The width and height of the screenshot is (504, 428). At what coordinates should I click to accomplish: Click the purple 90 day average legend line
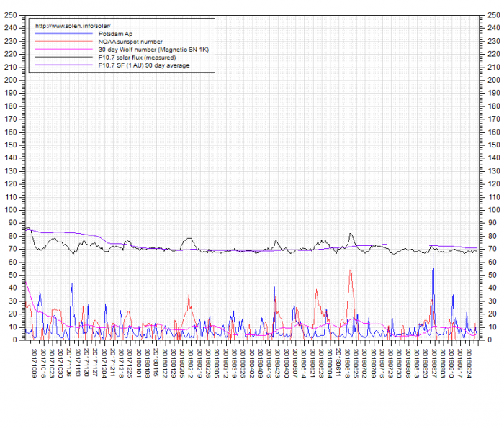coord(65,65)
